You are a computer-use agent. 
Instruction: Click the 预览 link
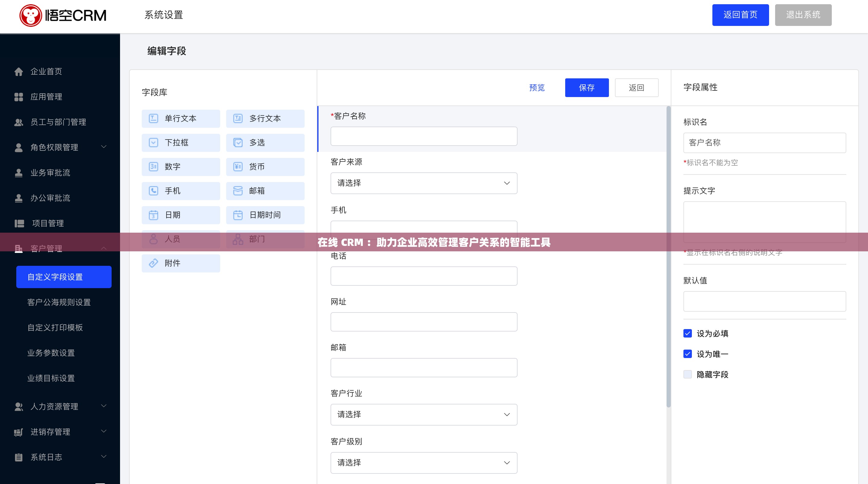point(537,88)
